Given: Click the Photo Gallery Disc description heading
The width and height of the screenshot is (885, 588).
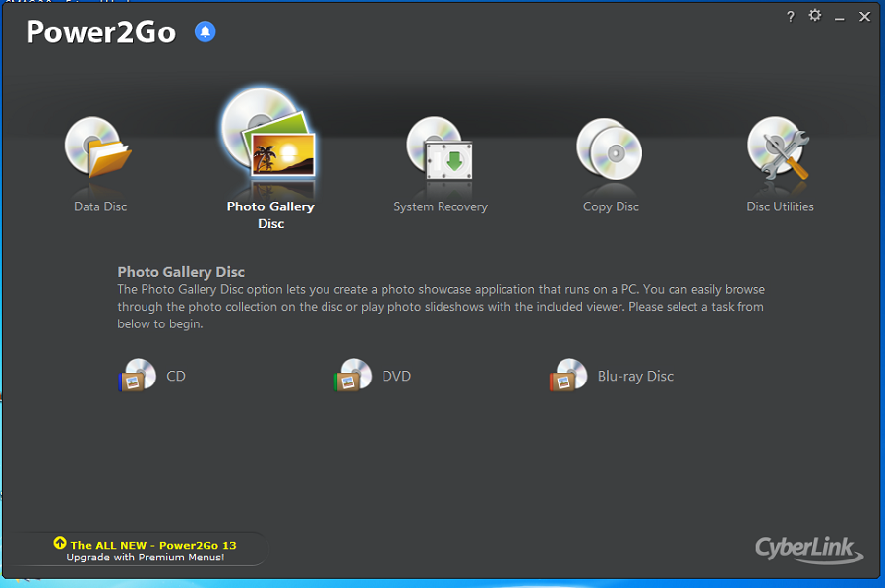Looking at the screenshot, I should pos(181,272).
